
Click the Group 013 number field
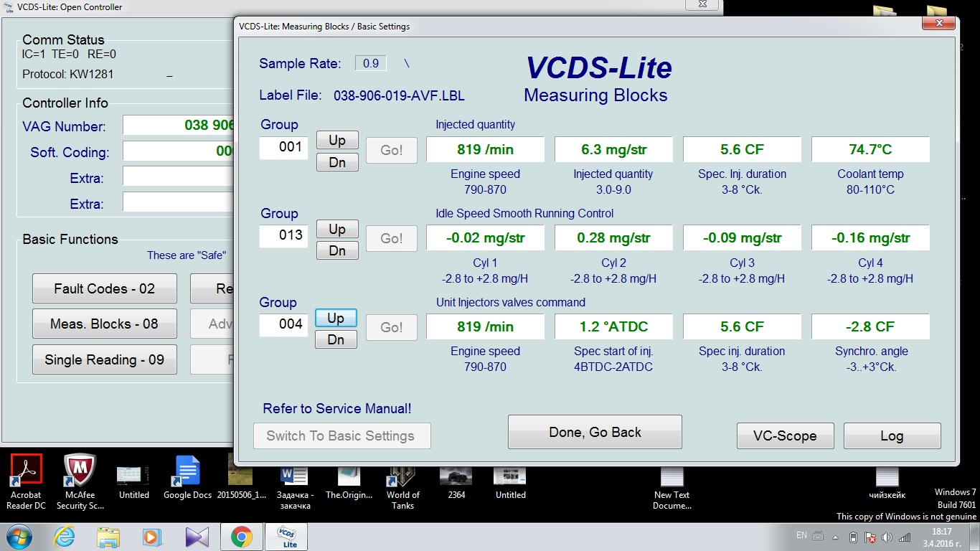[283, 237]
